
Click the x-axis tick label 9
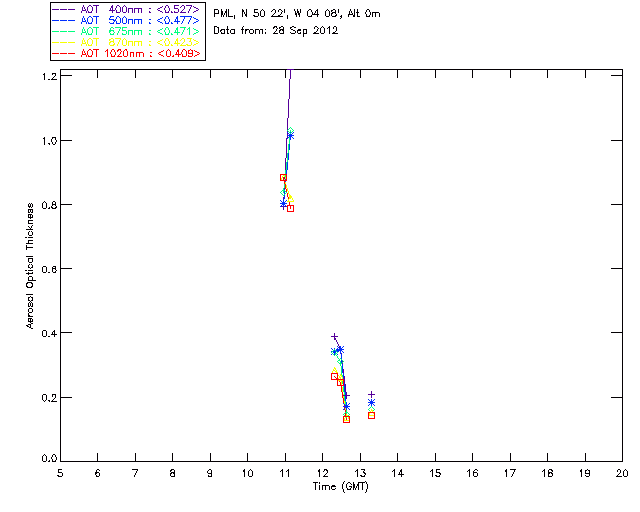[x=210, y=473]
